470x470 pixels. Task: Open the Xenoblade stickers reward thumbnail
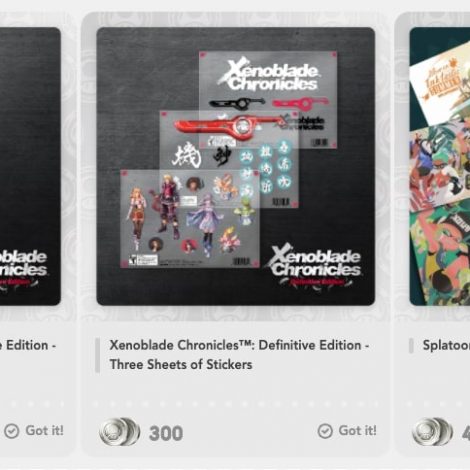click(236, 166)
